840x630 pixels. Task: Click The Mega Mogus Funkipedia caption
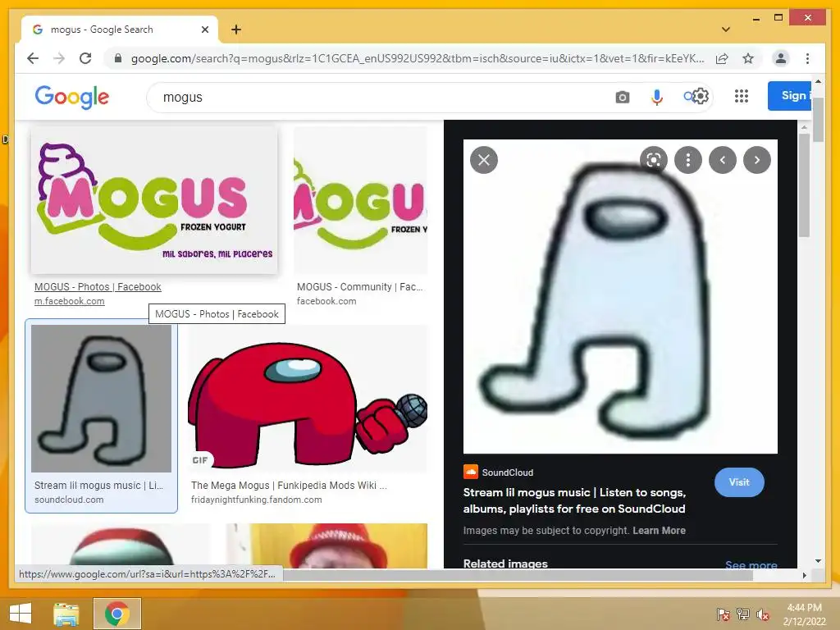point(289,486)
